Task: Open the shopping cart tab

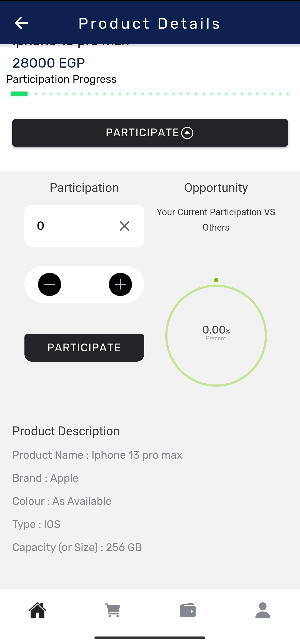Action: 112,610
